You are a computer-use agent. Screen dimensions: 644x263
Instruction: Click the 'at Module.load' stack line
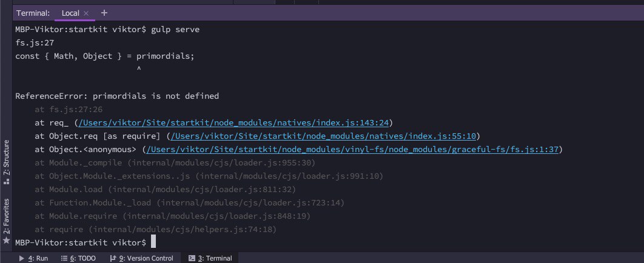(166, 190)
